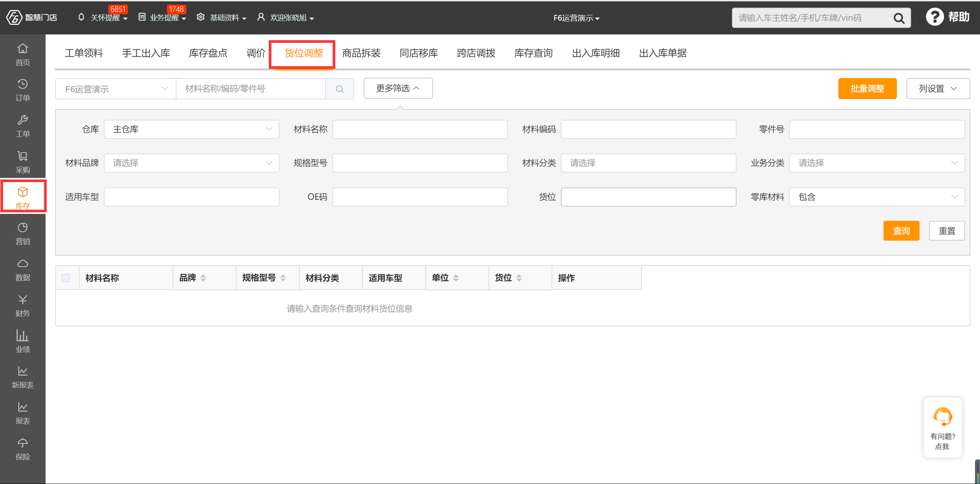Screen dimensions: 980x484
Task: Sort by 货位 column arrows
Action: [x=519, y=278]
